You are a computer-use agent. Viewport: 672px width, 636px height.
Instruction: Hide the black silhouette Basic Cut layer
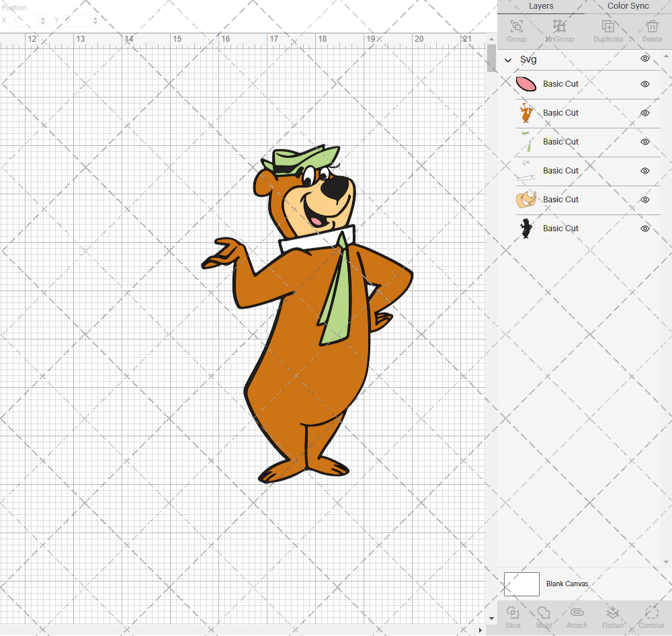(645, 229)
